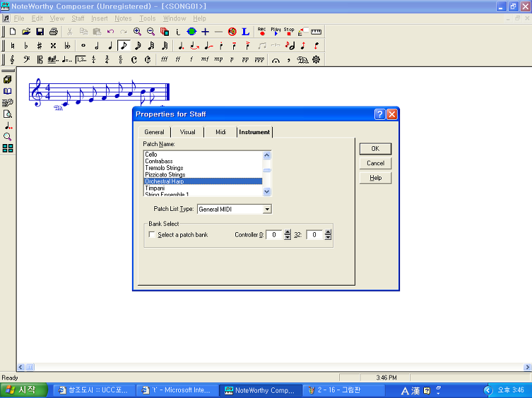Select Cello in patch list
The height and width of the screenshot is (398, 532).
click(x=203, y=155)
